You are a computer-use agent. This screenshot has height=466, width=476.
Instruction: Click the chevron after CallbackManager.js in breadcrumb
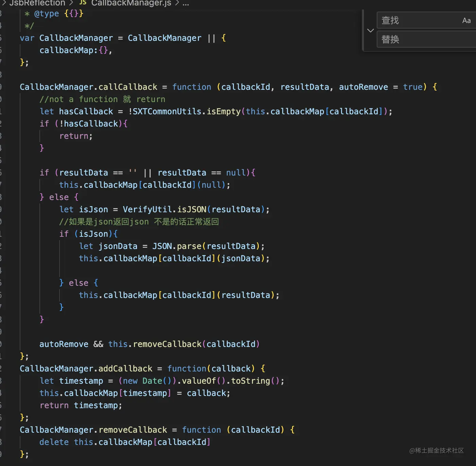(x=177, y=3)
